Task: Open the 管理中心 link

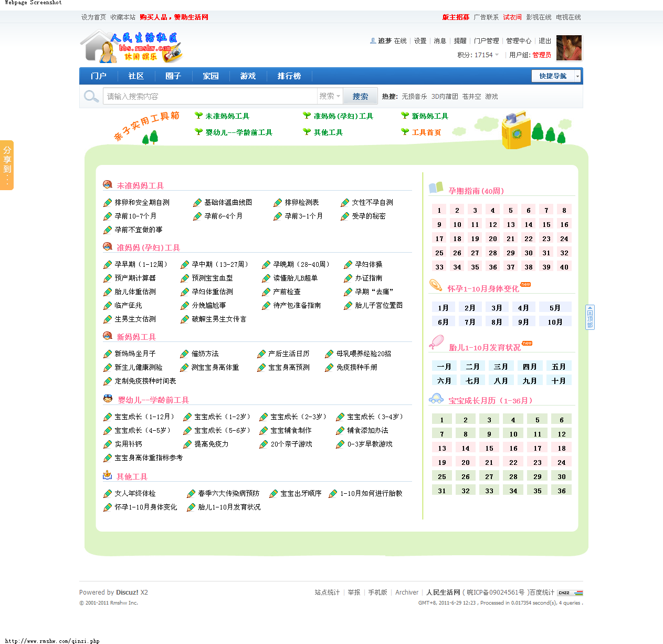Action: tap(519, 40)
